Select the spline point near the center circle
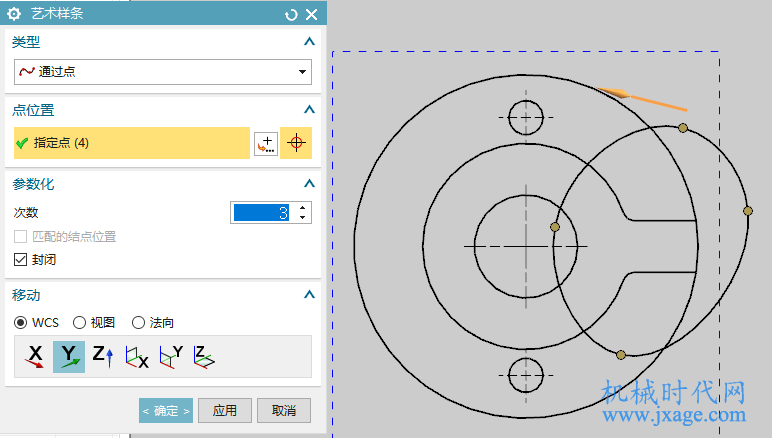This screenshot has width=772, height=438. [x=555, y=227]
